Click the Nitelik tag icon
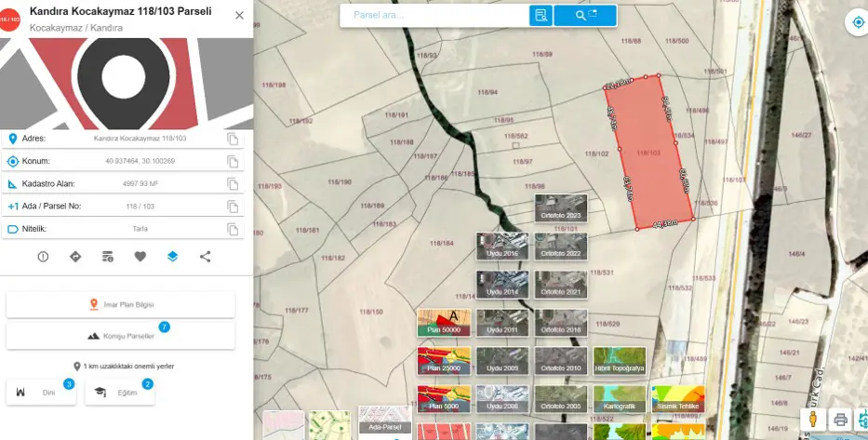 tap(13, 229)
